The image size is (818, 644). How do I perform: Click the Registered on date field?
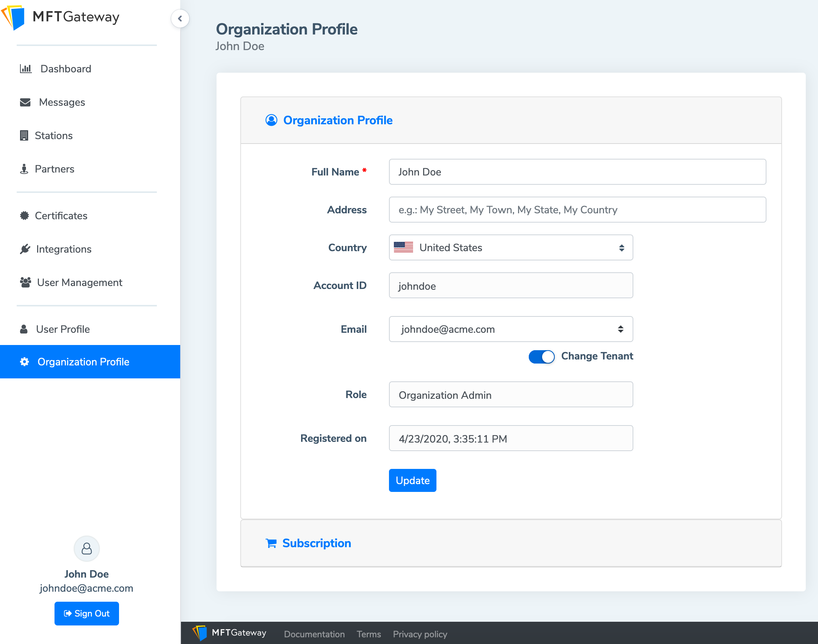[x=511, y=438]
